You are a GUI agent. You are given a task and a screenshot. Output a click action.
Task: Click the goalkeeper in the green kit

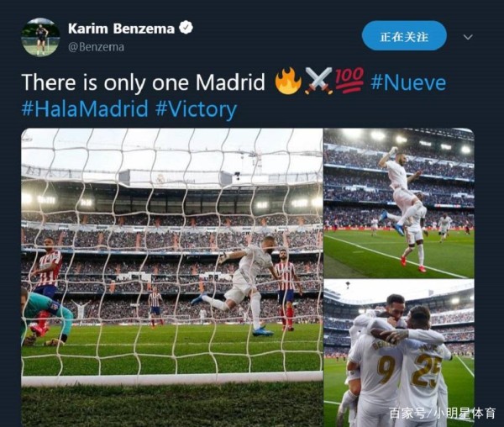45,317
